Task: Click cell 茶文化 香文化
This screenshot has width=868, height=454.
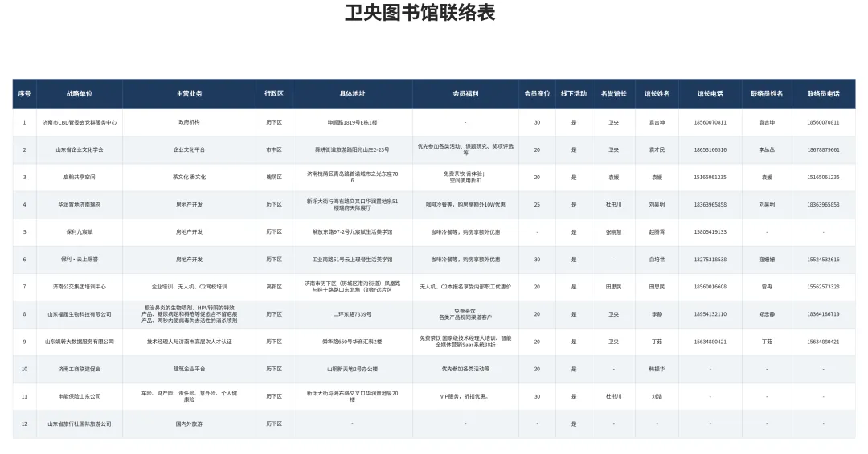Action: tap(189, 177)
